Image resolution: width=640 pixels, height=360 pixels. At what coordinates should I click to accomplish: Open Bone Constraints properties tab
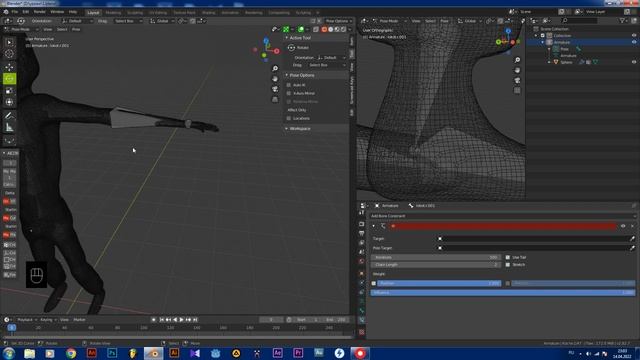click(362, 320)
